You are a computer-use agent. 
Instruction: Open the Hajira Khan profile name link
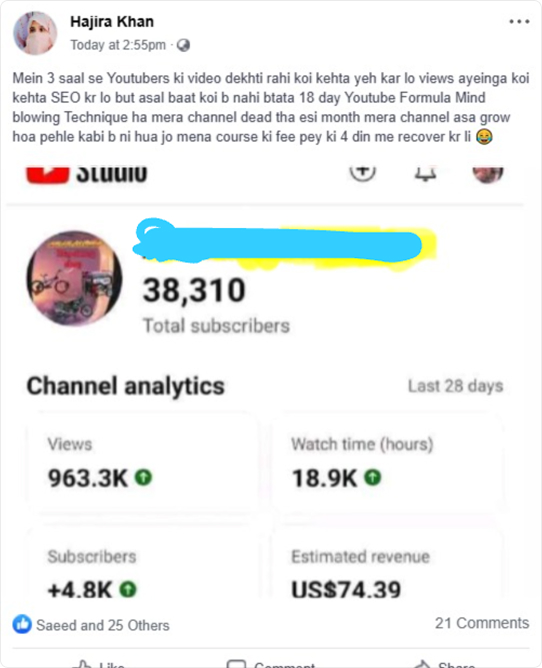[112, 21]
